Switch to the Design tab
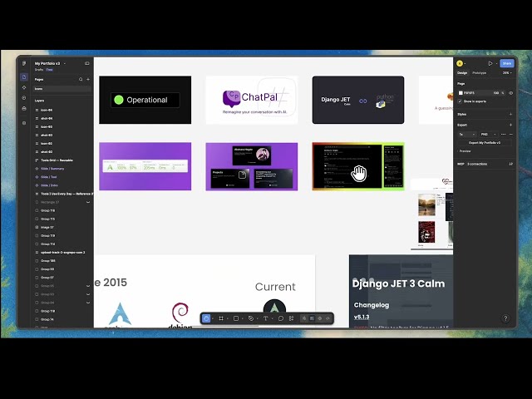The image size is (532, 399). (462, 73)
